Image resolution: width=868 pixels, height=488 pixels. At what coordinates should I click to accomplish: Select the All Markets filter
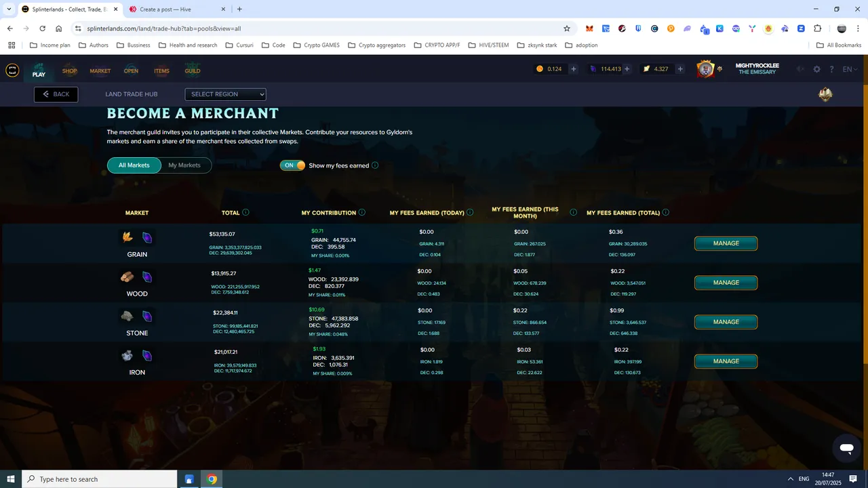pos(134,165)
